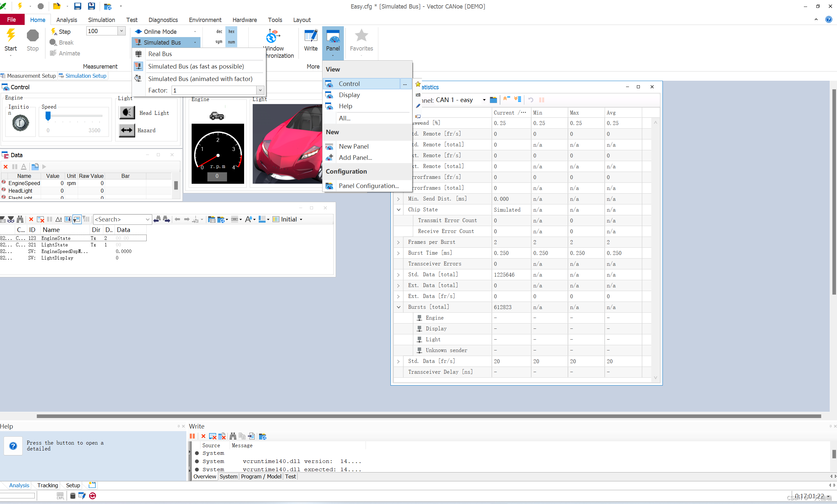
Task: Click the Factor input field
Action: 215,90
